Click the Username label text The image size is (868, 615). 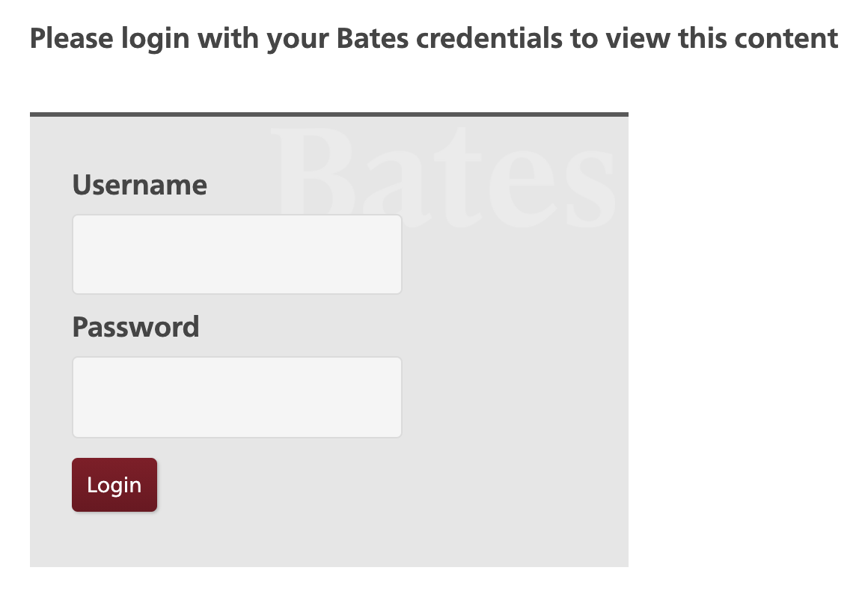[139, 184]
